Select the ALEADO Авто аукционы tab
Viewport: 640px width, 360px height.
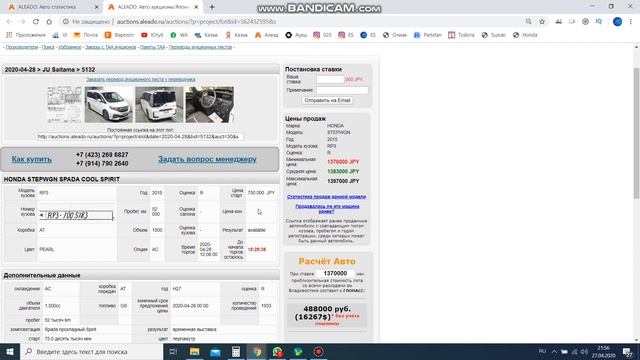pyautogui.click(x=153, y=7)
